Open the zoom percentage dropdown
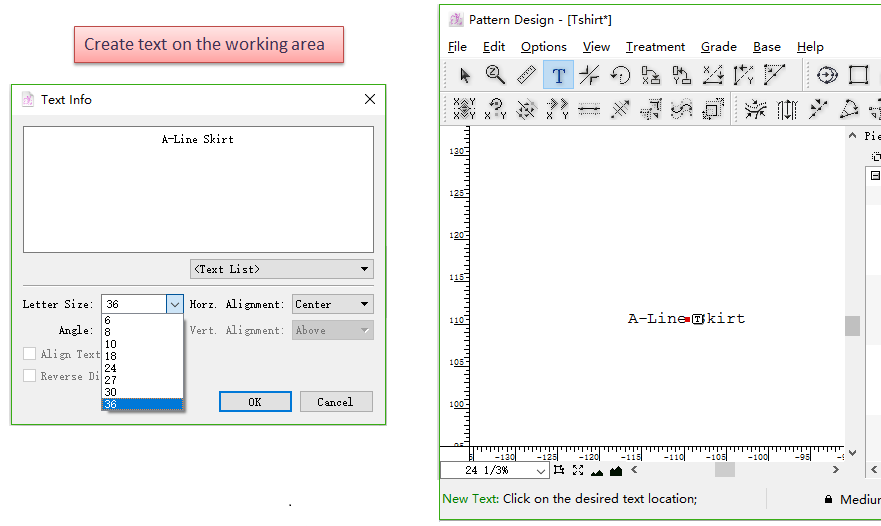881x526 pixels. [541, 470]
